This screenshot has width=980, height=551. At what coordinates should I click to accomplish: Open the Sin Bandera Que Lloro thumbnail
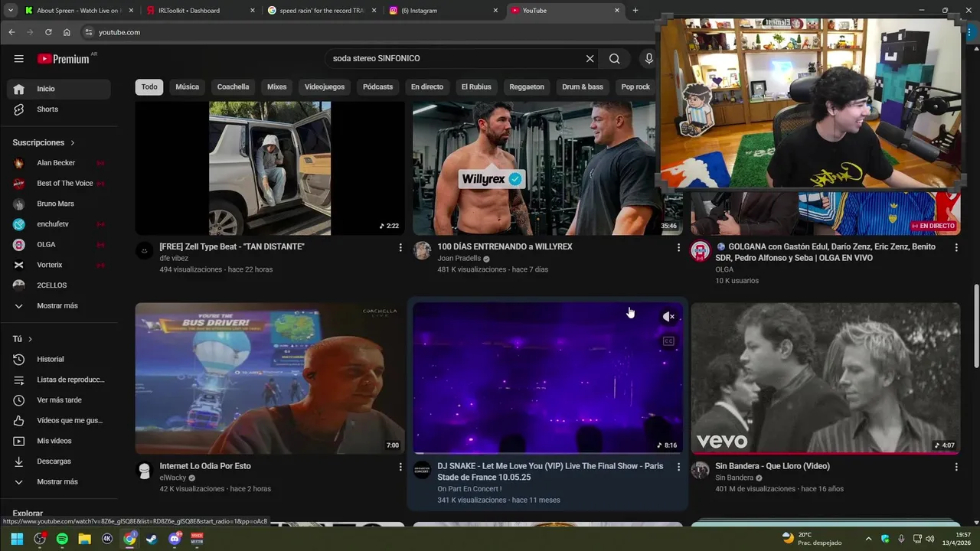tap(825, 378)
